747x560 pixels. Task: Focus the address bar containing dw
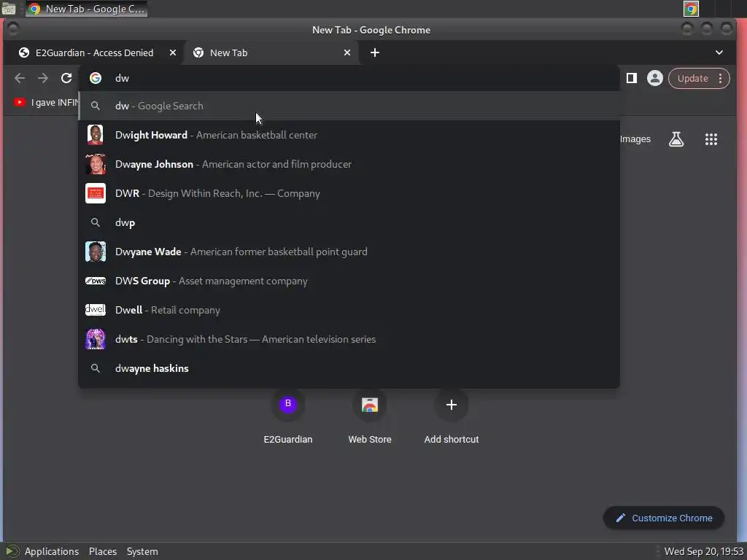click(349, 78)
